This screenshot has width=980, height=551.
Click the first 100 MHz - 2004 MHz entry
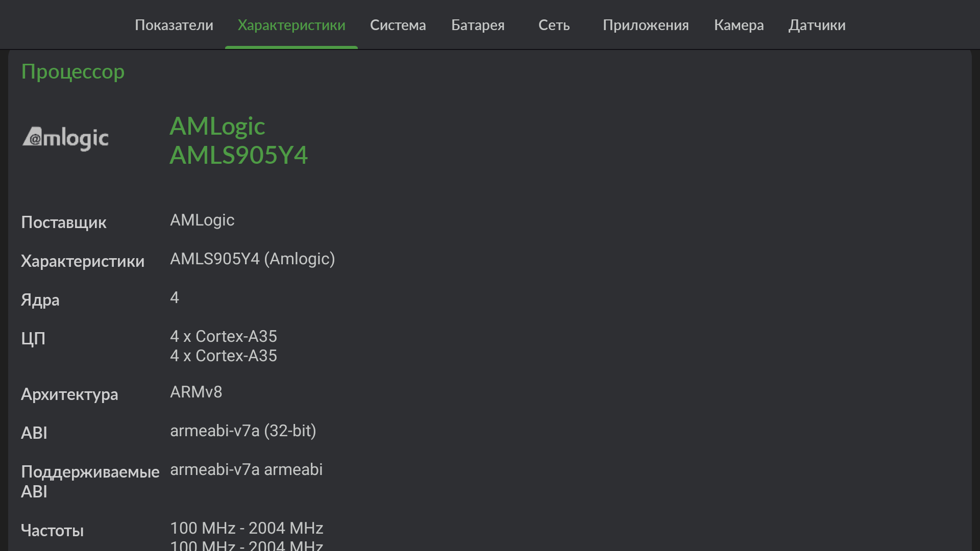[247, 528]
